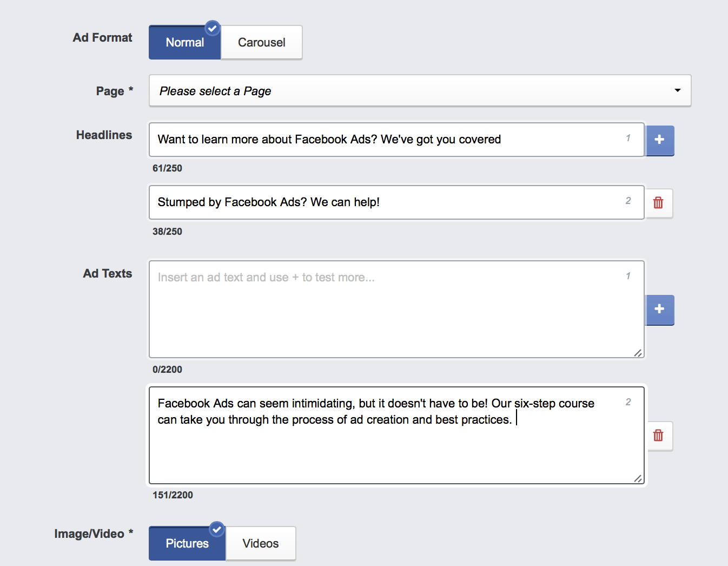Click the resize handle of the first ad text box
This screenshot has height=566, width=728.
pos(638,352)
